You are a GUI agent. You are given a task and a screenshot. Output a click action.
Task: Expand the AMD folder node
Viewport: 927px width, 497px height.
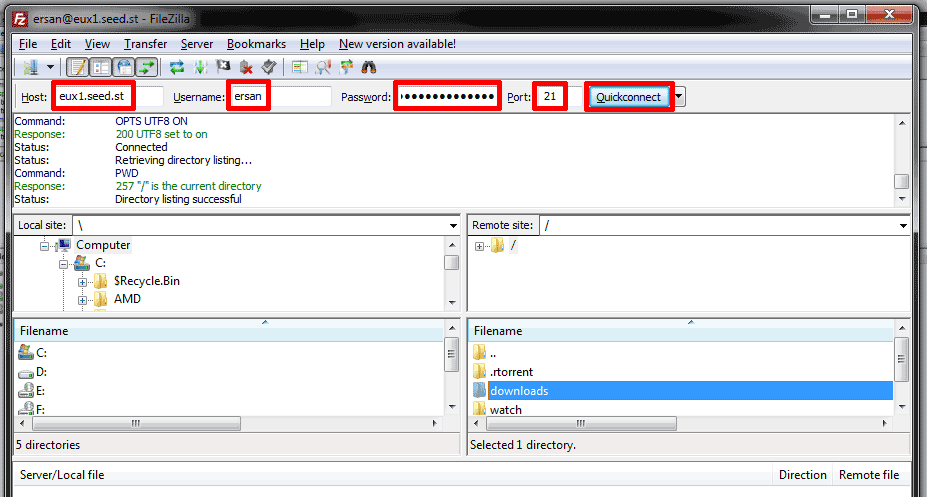[82, 300]
